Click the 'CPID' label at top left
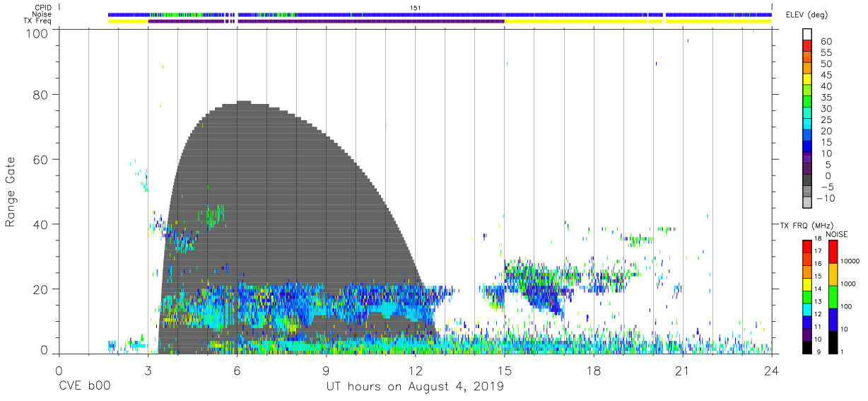This screenshot has height=401, width=868. click(43, 8)
